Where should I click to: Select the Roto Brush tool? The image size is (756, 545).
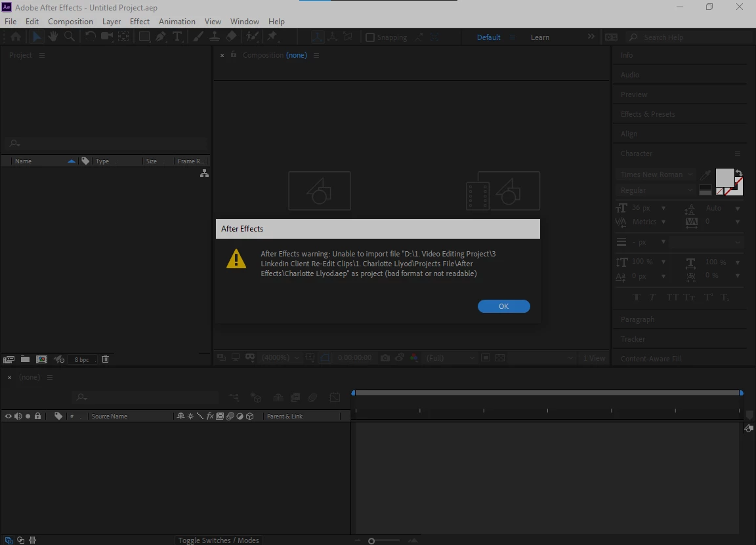click(252, 37)
